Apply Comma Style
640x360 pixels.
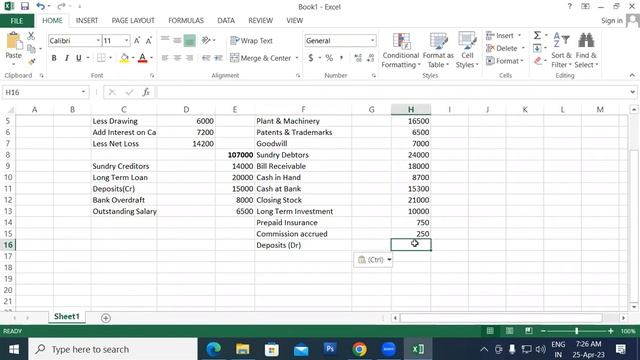click(341, 58)
